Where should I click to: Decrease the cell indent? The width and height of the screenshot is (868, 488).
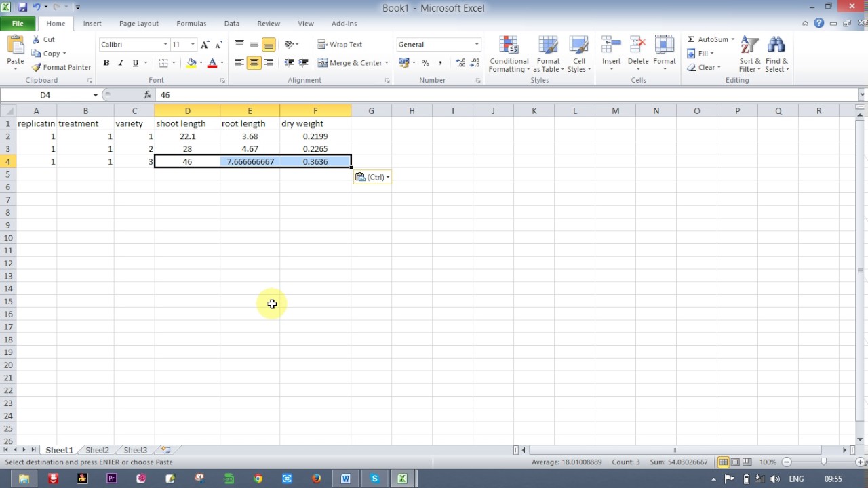290,63
